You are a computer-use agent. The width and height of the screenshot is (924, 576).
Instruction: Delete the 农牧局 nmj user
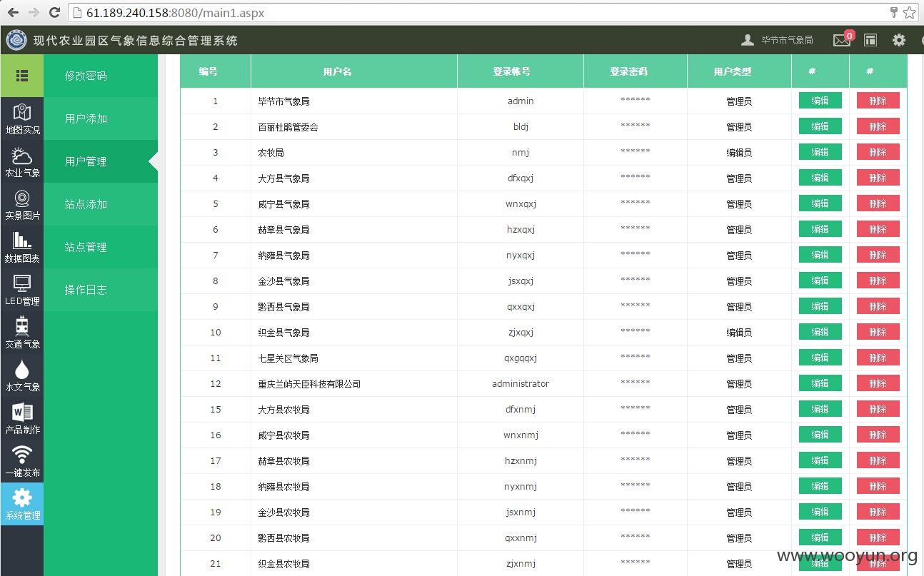[878, 152]
